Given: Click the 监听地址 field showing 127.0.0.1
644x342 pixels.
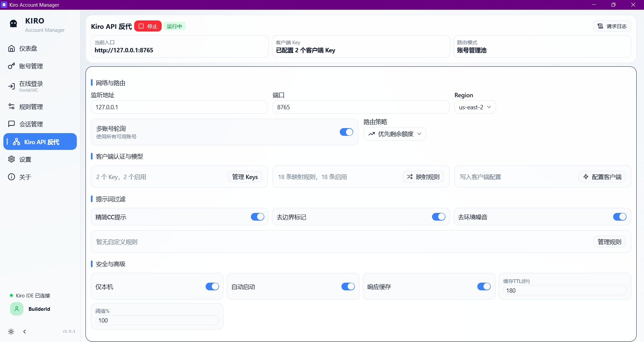Looking at the screenshot, I should 179,107.
